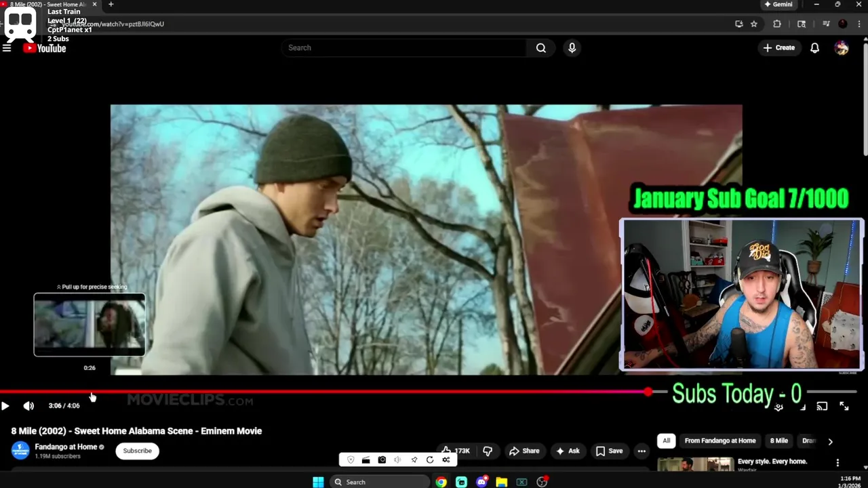This screenshot has width=868, height=488.
Task: Close the 8 Mile browser tab
Action: coord(94,4)
